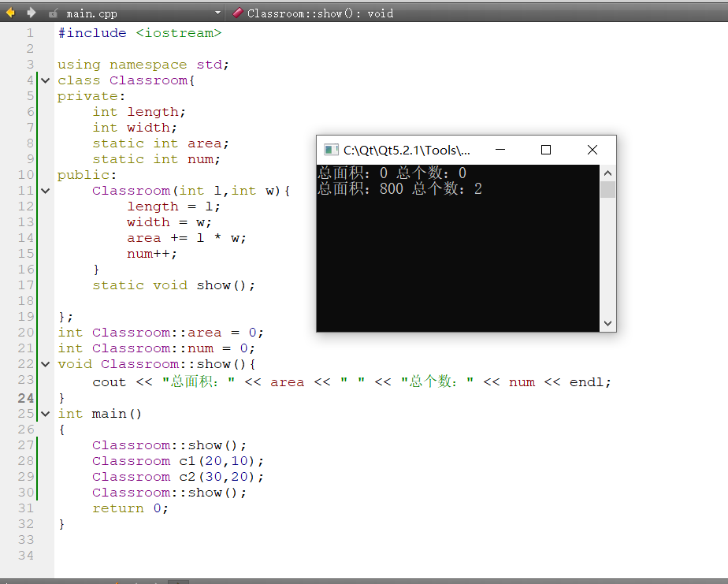Viewport: 728px width, 584px height.
Task: Click the console scrollbar thumb
Action: (x=607, y=190)
